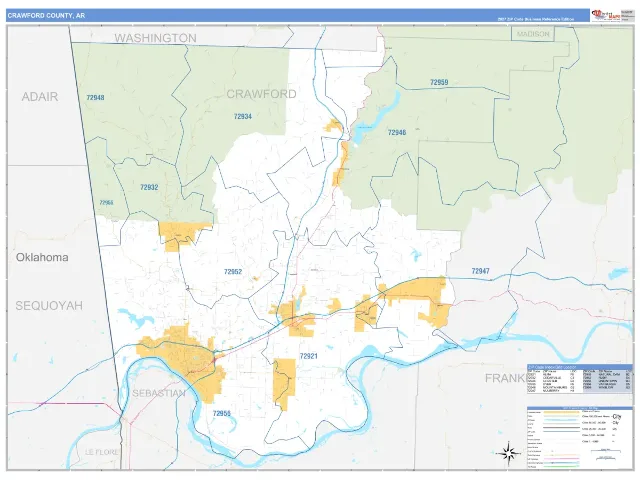This screenshot has width=640, height=480.
Task: Click the WASHINGTON county label
Action: tap(156, 38)
